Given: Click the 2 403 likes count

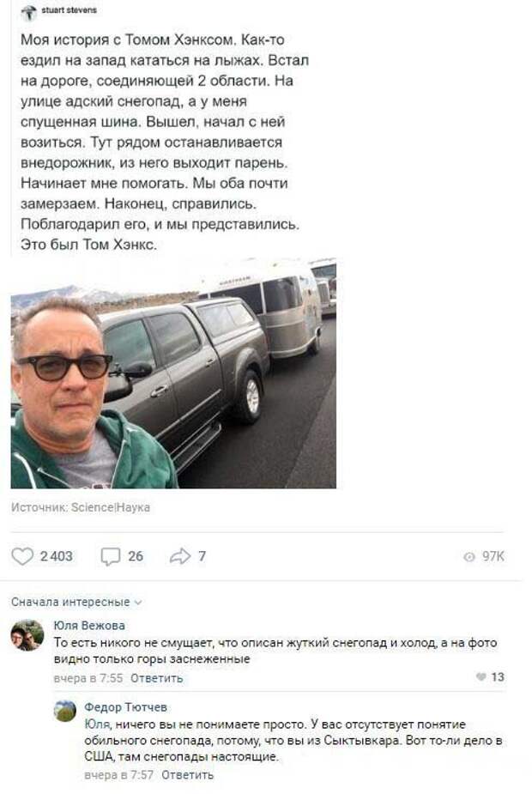Looking at the screenshot, I should pyautogui.click(x=56, y=556).
